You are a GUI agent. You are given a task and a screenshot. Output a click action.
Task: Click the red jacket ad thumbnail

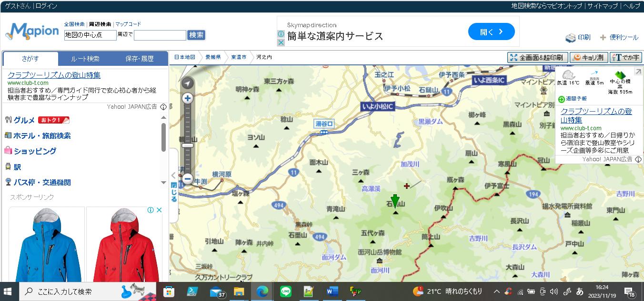coord(124,244)
